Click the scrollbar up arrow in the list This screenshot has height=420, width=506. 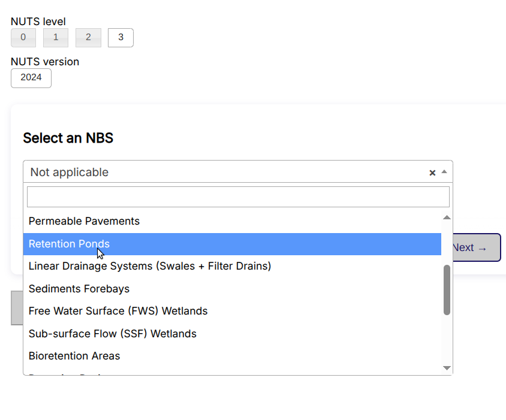(x=447, y=217)
